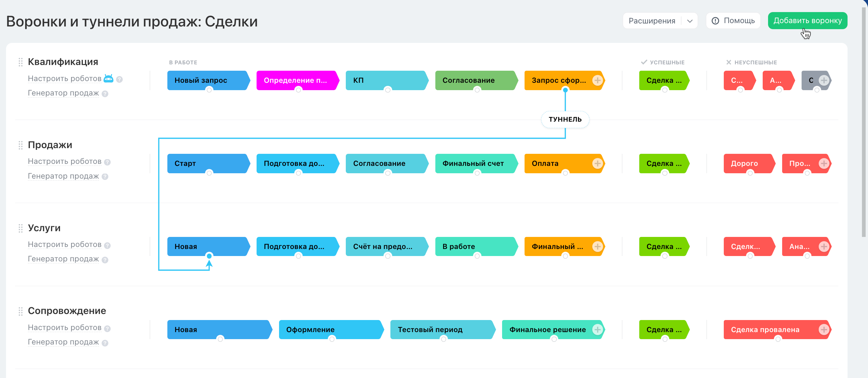Click plus icon on Финальное решение stage

coord(597,329)
